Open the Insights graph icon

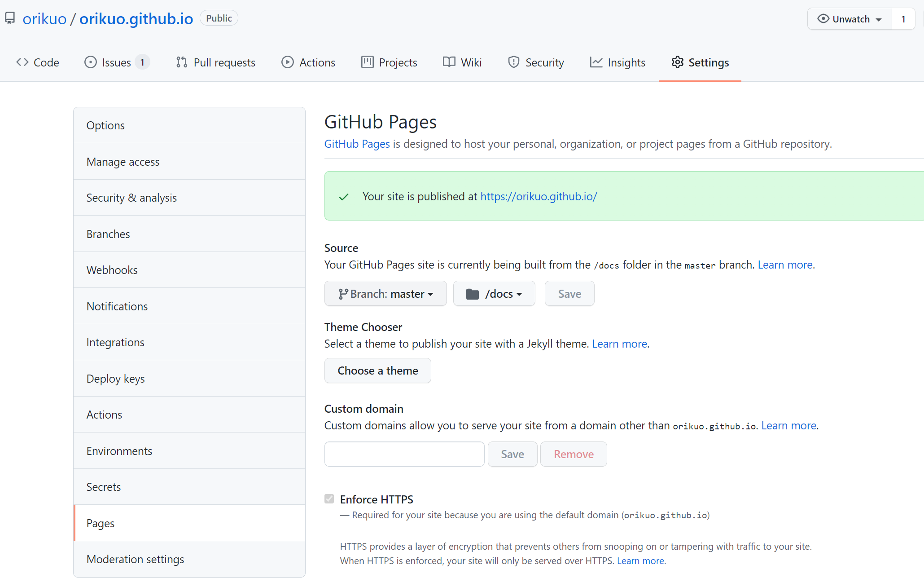[x=596, y=62]
